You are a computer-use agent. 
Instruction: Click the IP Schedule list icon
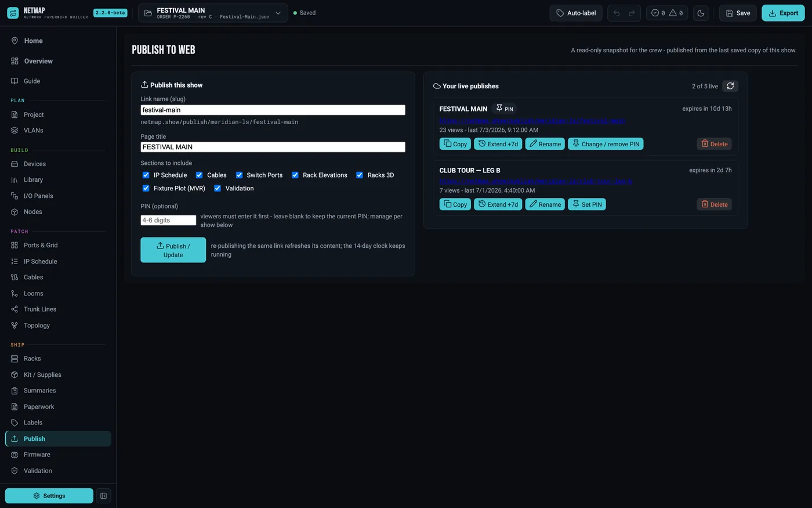tap(14, 261)
